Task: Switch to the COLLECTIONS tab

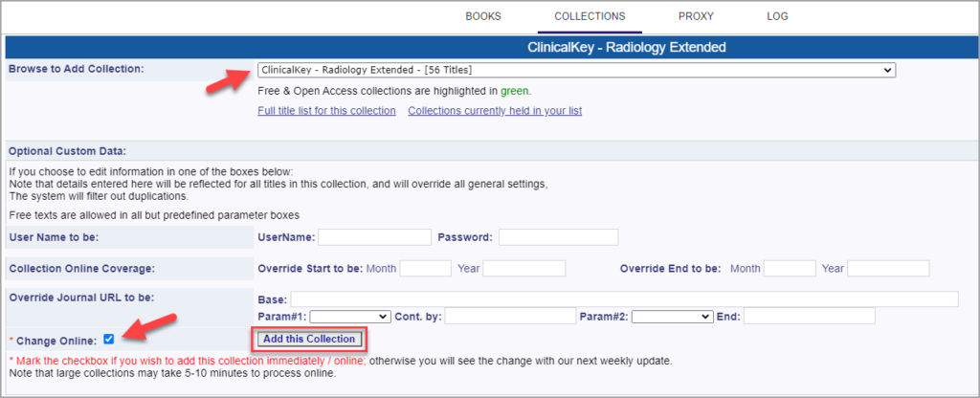Action: click(x=590, y=16)
